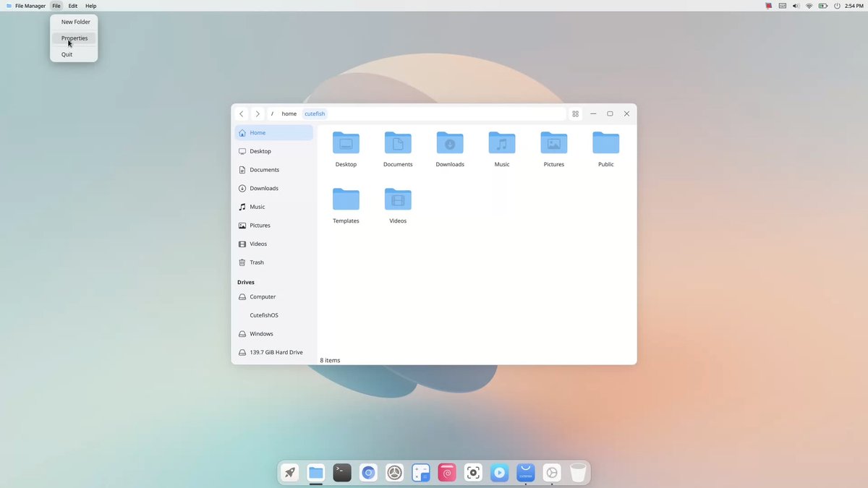Open the Music folder icon

(x=502, y=143)
